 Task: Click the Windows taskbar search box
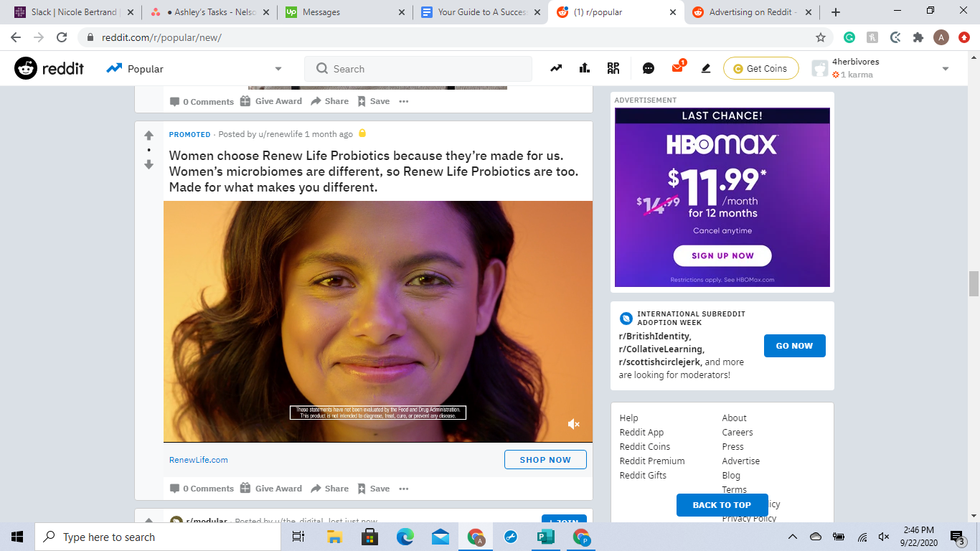coord(158,537)
